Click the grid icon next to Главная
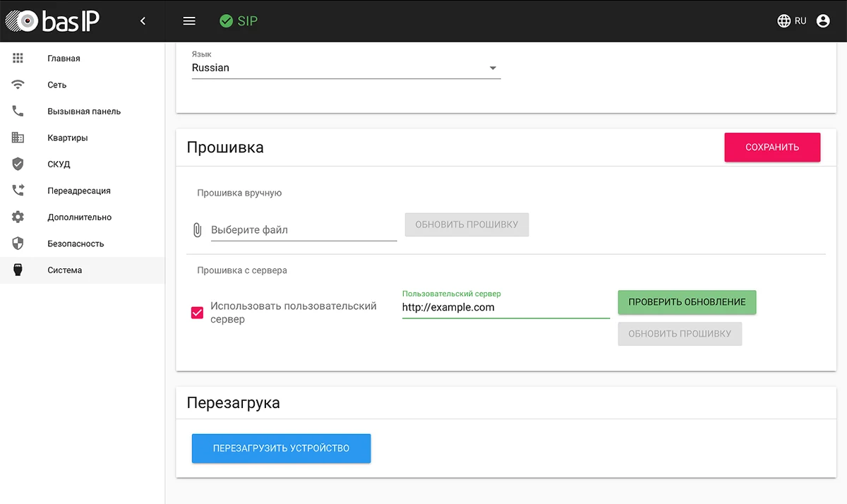 [x=18, y=59]
